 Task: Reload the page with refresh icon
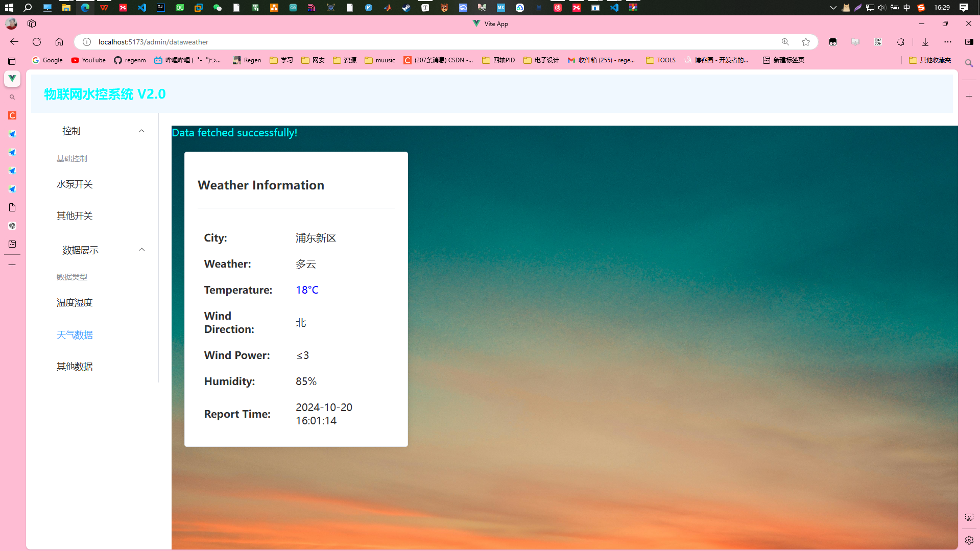pos(37,42)
